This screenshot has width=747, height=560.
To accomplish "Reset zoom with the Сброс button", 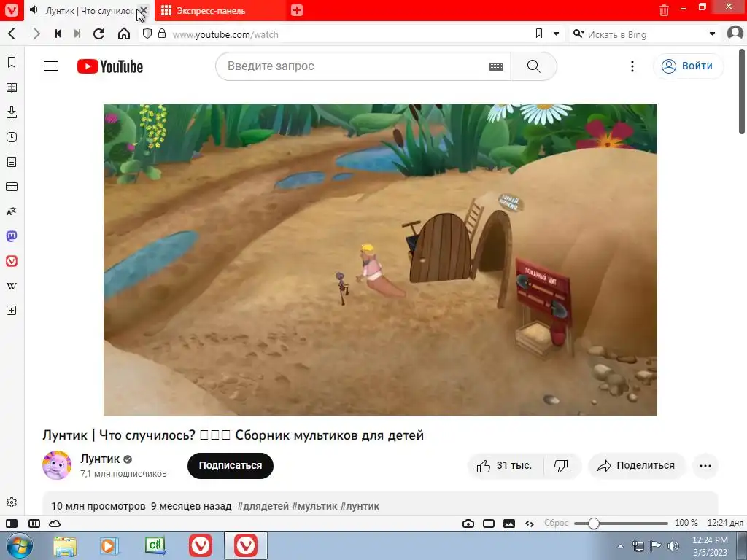I will [x=556, y=523].
